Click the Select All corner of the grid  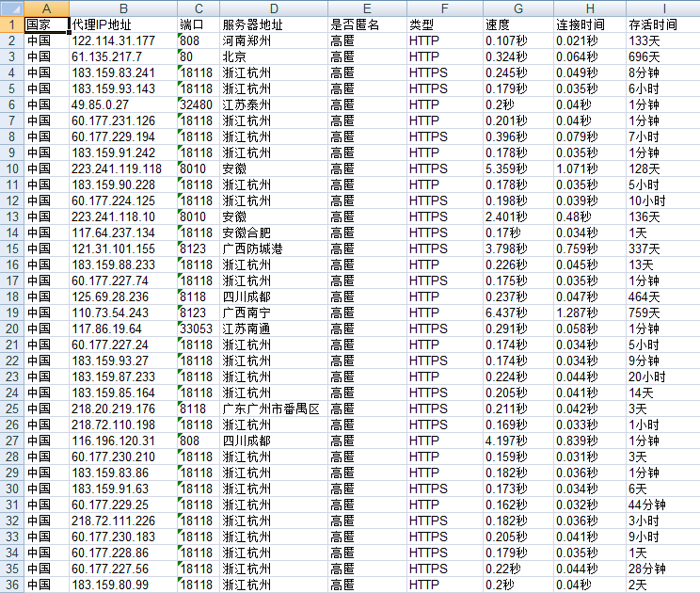pyautogui.click(x=10, y=8)
